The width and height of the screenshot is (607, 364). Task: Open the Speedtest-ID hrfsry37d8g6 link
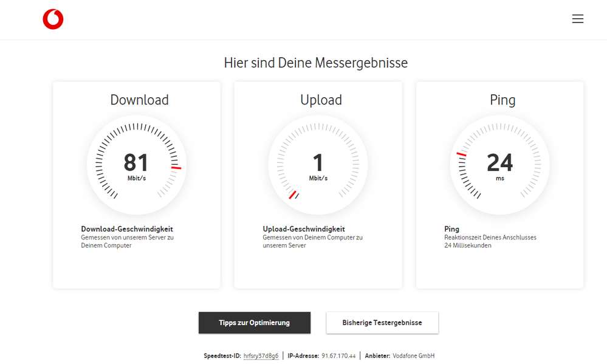(x=261, y=355)
